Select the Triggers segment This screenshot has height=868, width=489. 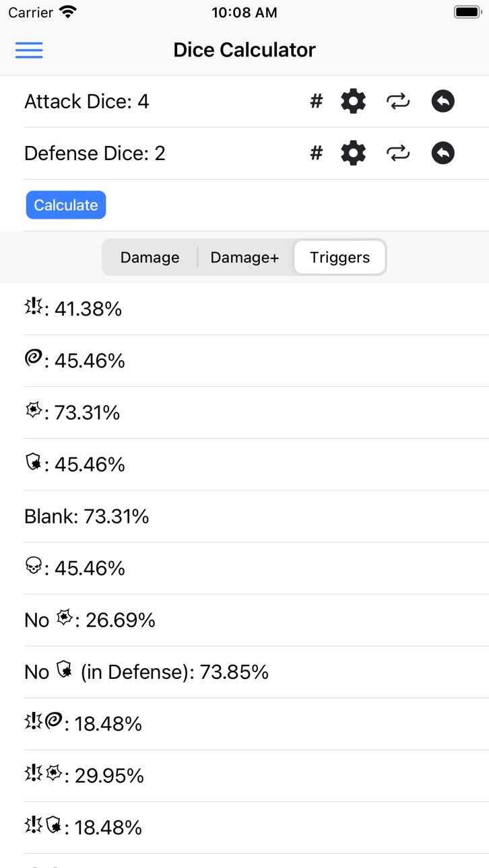pos(340,258)
